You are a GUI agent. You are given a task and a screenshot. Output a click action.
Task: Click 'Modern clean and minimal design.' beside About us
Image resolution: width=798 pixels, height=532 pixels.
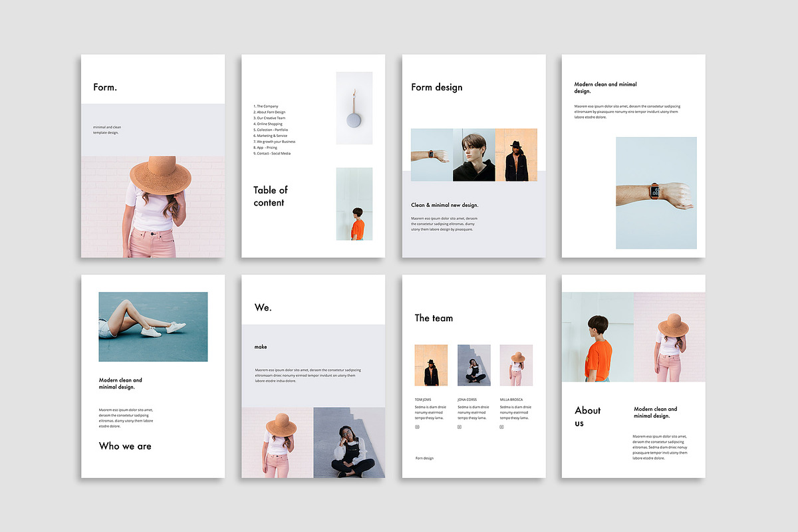(656, 412)
